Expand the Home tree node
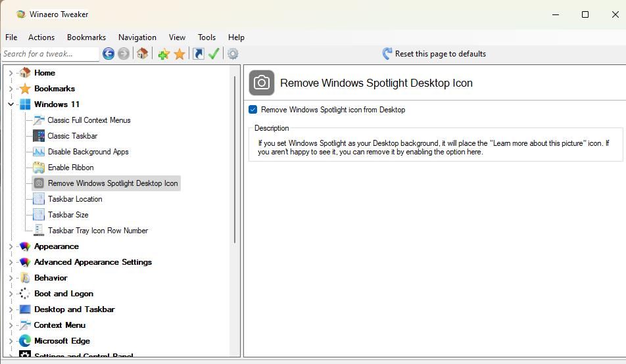Viewport: 626px width, 364px height. [x=11, y=73]
